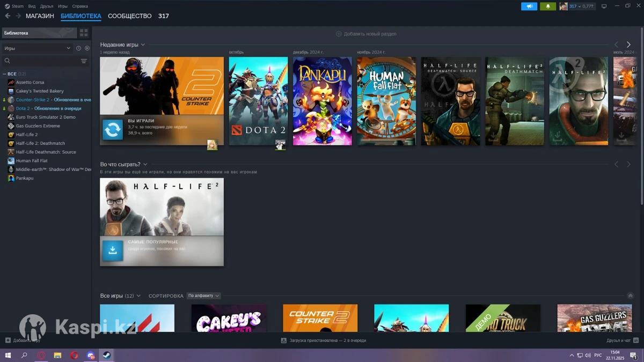Open the Вид menu

pos(32,6)
